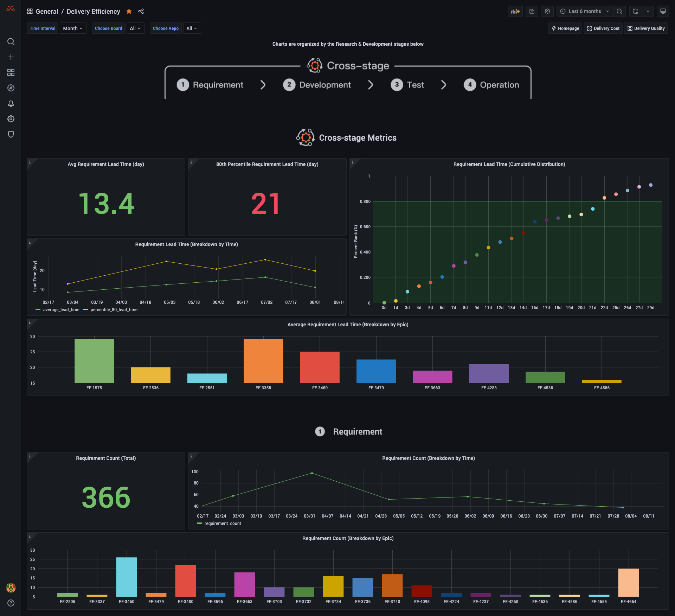
Task: Enable notifications panel in left sidebar
Action: pos(11,103)
